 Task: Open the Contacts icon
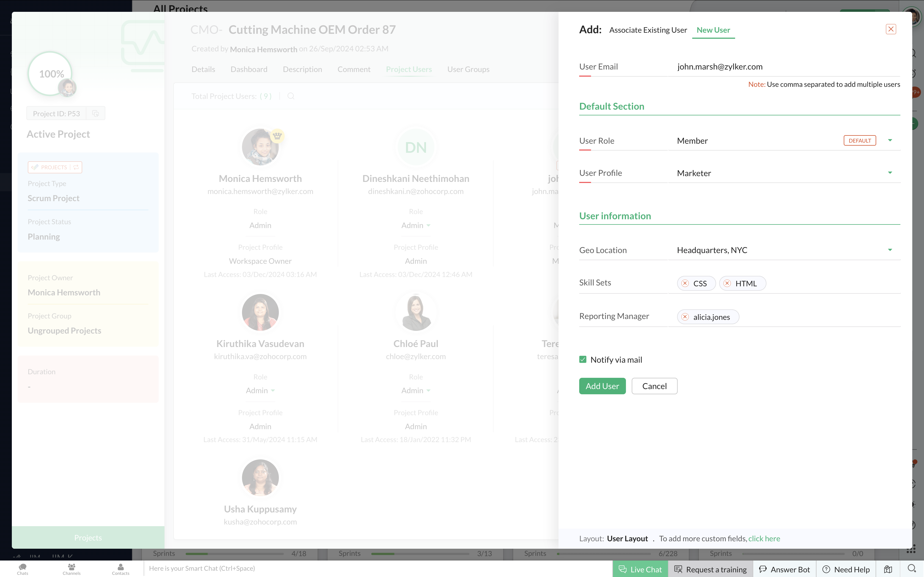121,568
